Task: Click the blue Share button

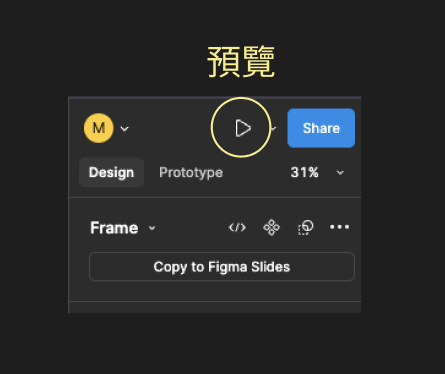Action: tap(321, 128)
